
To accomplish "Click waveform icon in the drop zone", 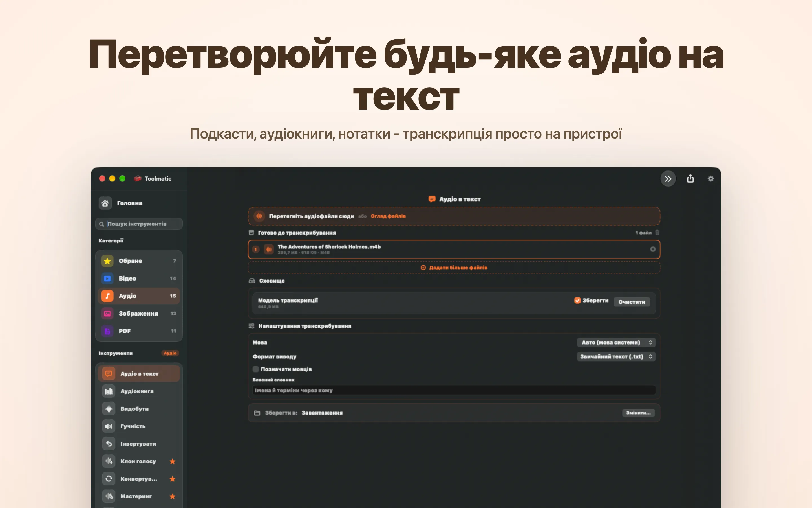I will [x=259, y=216].
